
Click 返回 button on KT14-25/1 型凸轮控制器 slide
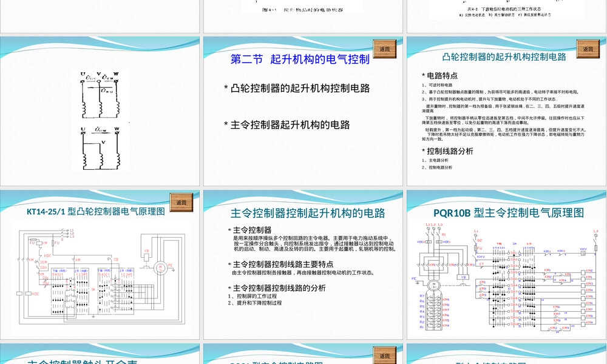click(181, 202)
